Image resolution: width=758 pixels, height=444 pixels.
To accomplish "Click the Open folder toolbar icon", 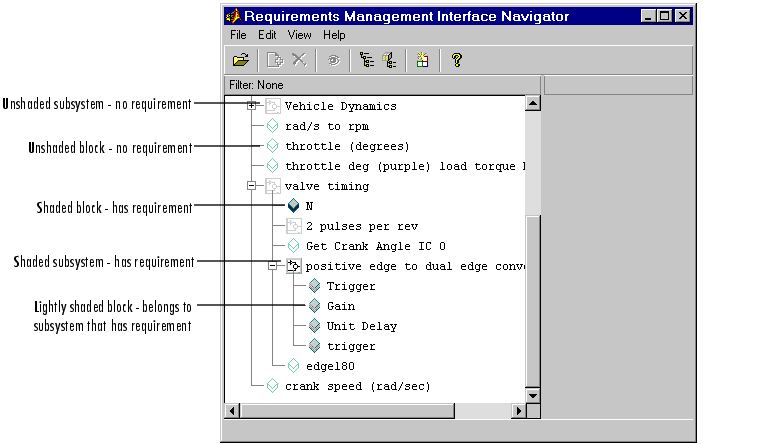I will pos(240,60).
